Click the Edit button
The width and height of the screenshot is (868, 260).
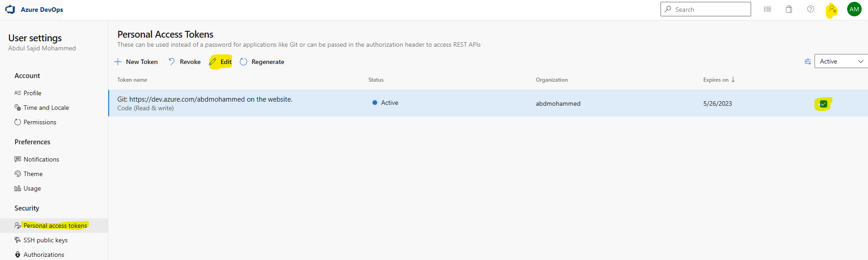point(220,62)
